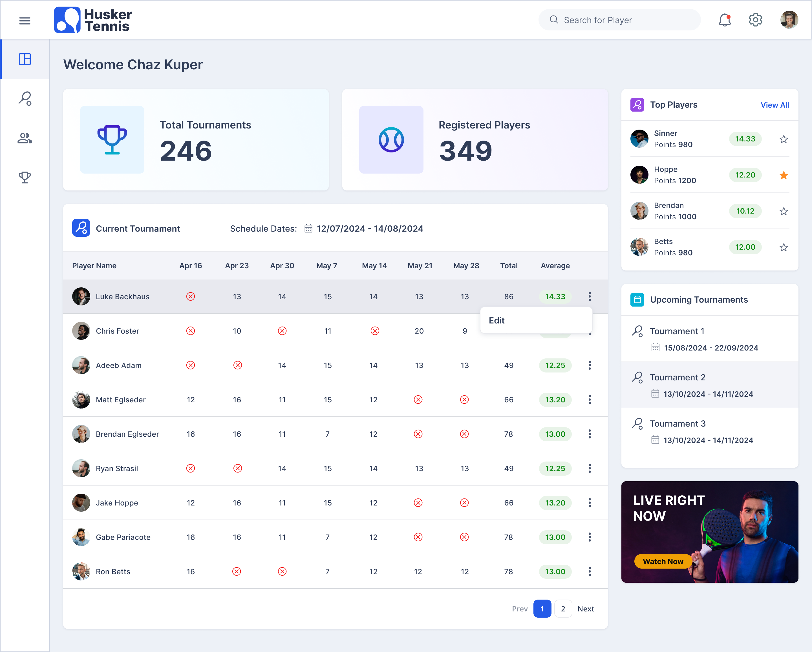This screenshot has height=652, width=812.
Task: Open the racket tournaments sidebar icon
Action: [x=25, y=99]
